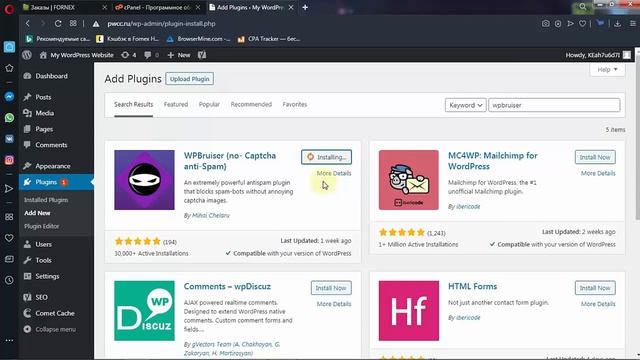This screenshot has height=360, width=640.
Task: Click the wpDiscuz plugin thumbnail
Action: click(144, 311)
